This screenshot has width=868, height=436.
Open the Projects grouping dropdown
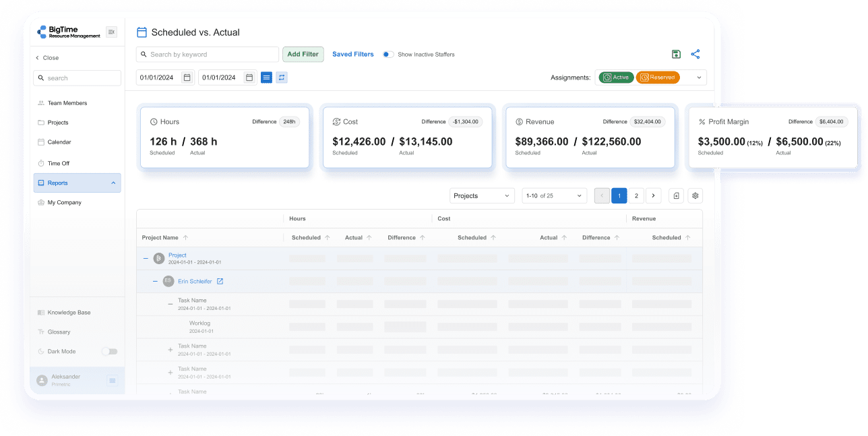[482, 195]
